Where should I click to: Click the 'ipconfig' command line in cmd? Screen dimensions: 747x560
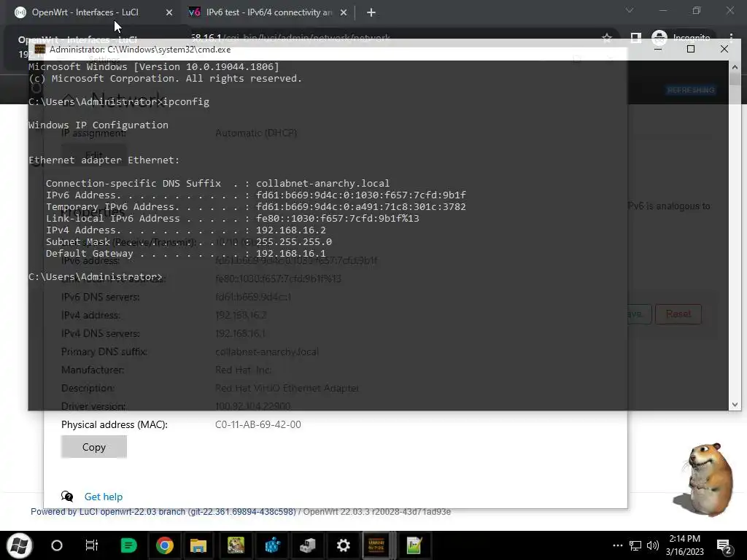[119, 102]
